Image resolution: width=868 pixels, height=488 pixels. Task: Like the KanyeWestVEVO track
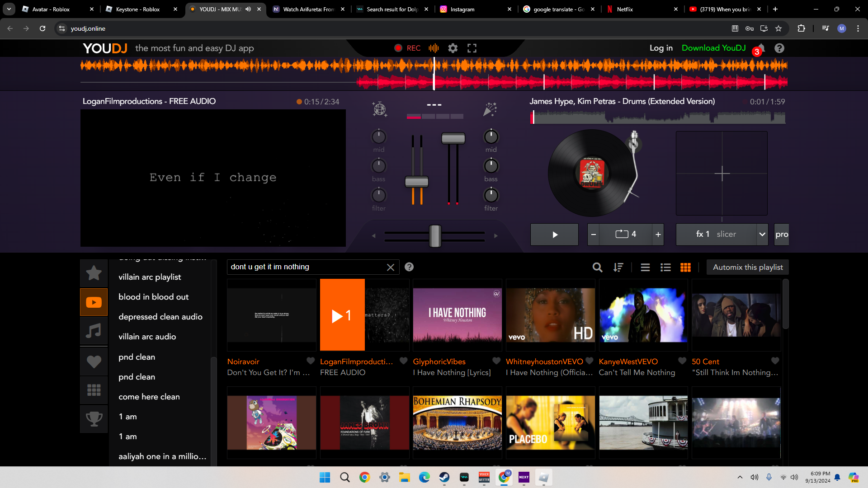682,361
